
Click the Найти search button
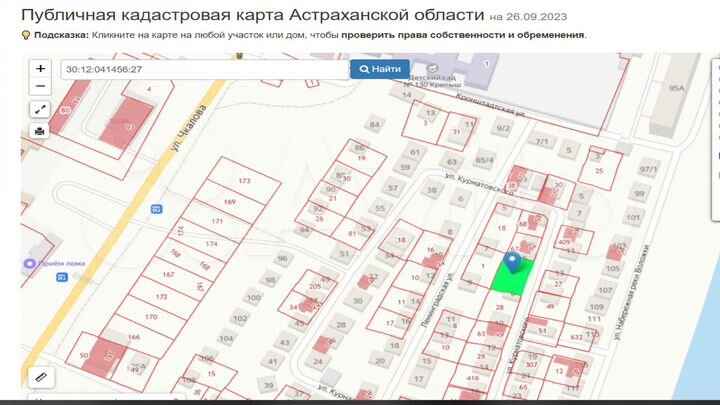(380, 69)
